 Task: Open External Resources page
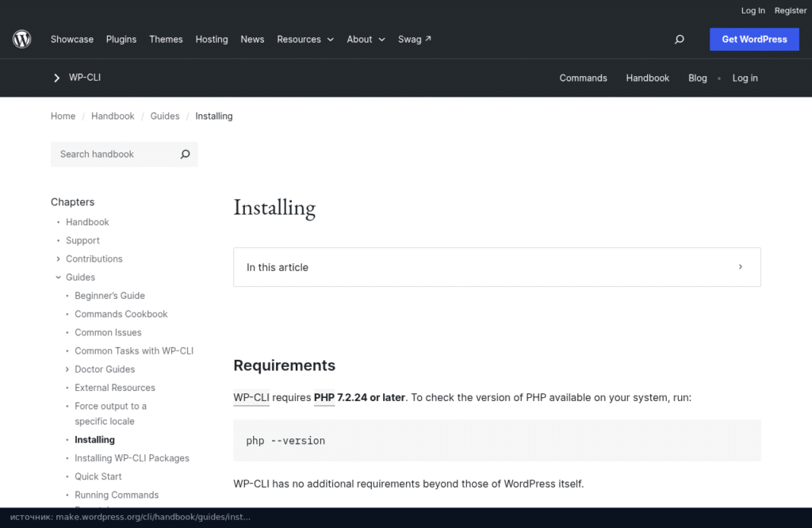click(115, 388)
